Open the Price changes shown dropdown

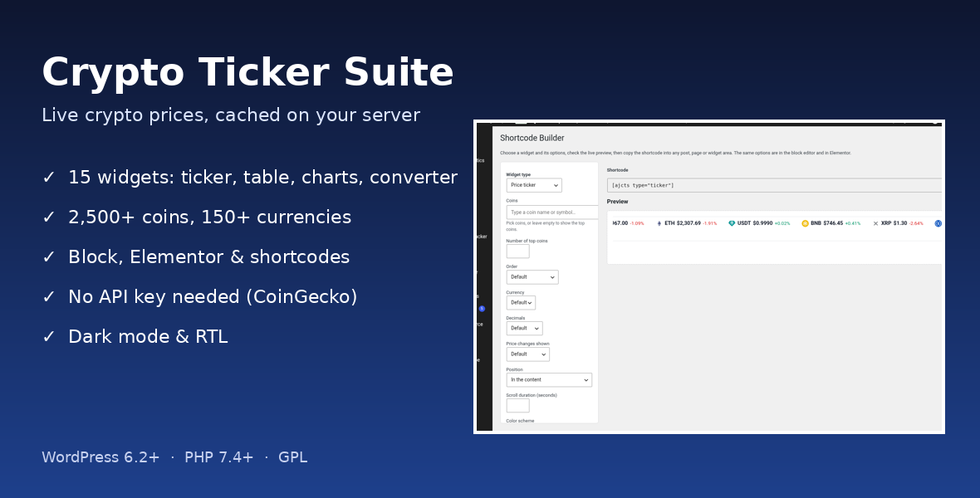(527, 354)
